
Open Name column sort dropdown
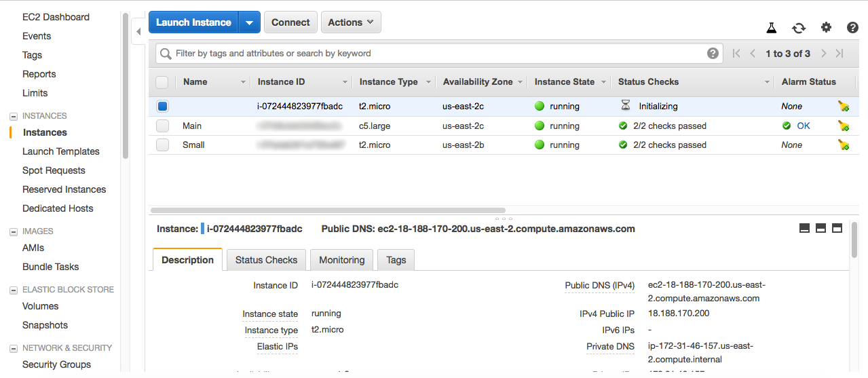pos(244,82)
